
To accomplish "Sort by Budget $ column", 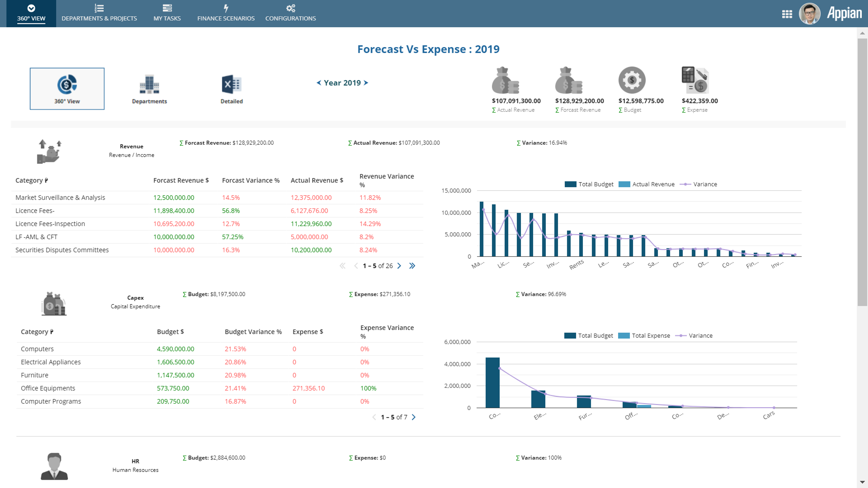I will tap(170, 332).
